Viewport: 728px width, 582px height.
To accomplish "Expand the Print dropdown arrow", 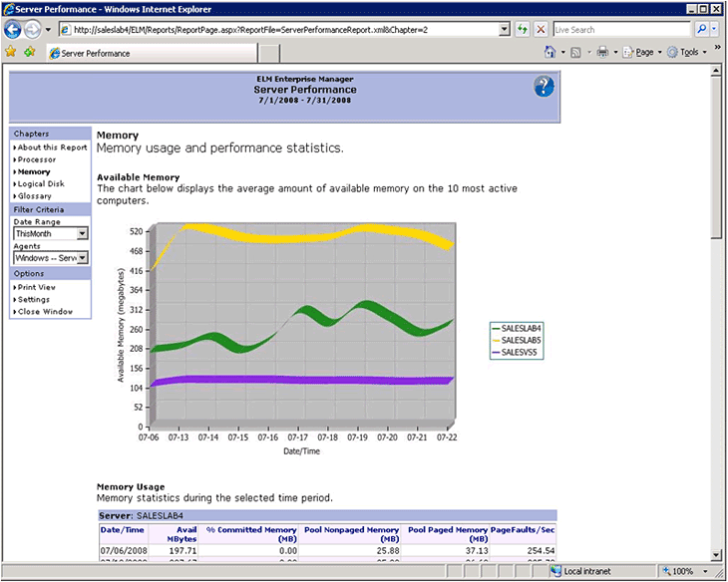I will pos(615,53).
